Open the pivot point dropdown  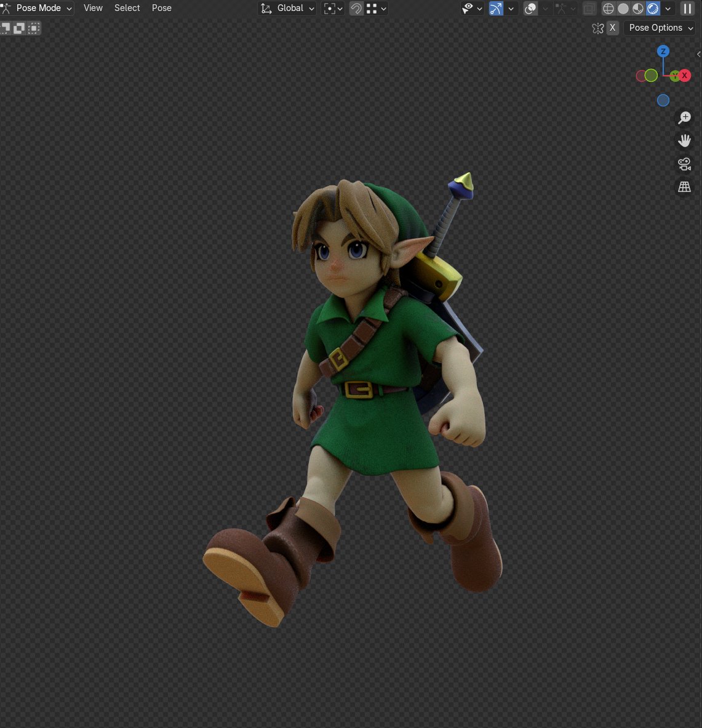(x=333, y=9)
